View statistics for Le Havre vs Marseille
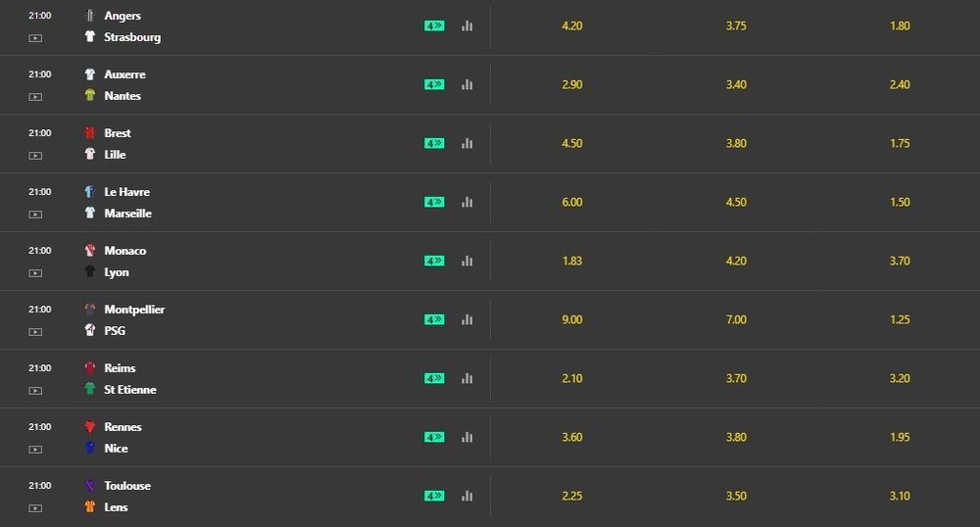The height and width of the screenshot is (527, 980). tap(467, 202)
